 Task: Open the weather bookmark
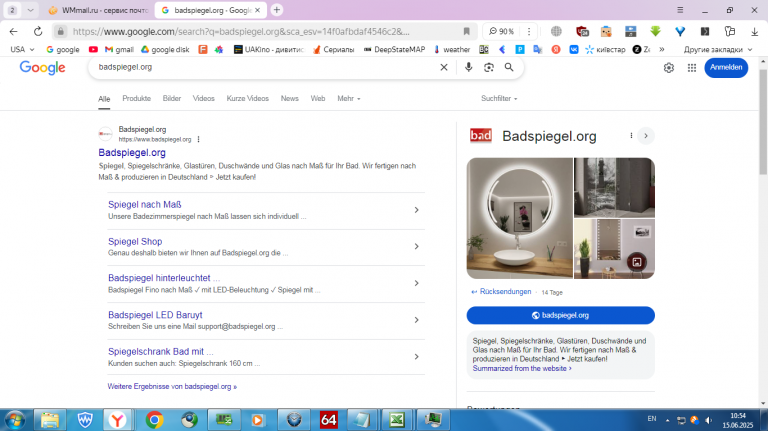pos(452,49)
